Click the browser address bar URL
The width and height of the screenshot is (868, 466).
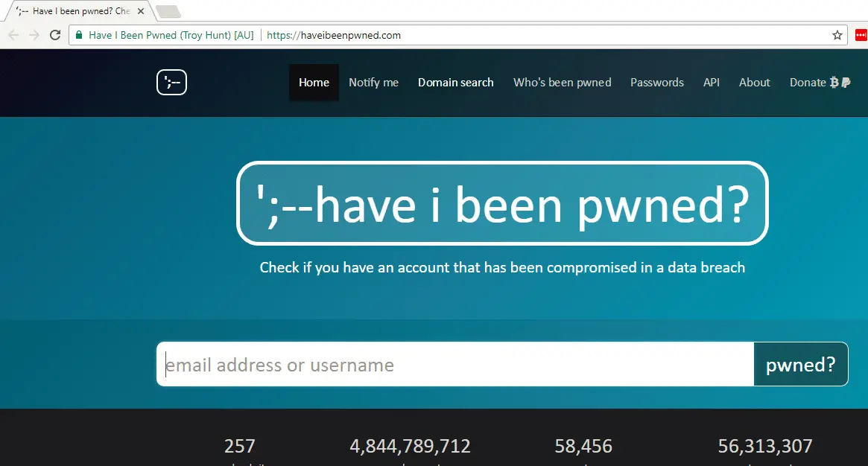334,36
